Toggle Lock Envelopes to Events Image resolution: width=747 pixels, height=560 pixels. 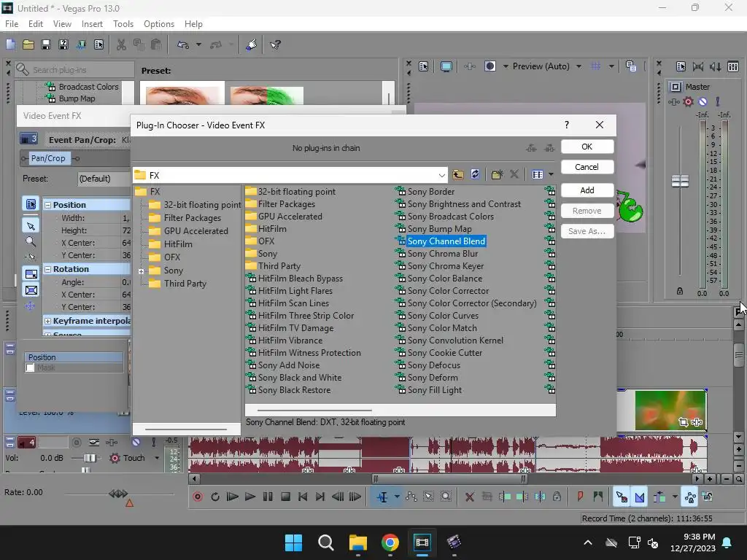pos(690,497)
